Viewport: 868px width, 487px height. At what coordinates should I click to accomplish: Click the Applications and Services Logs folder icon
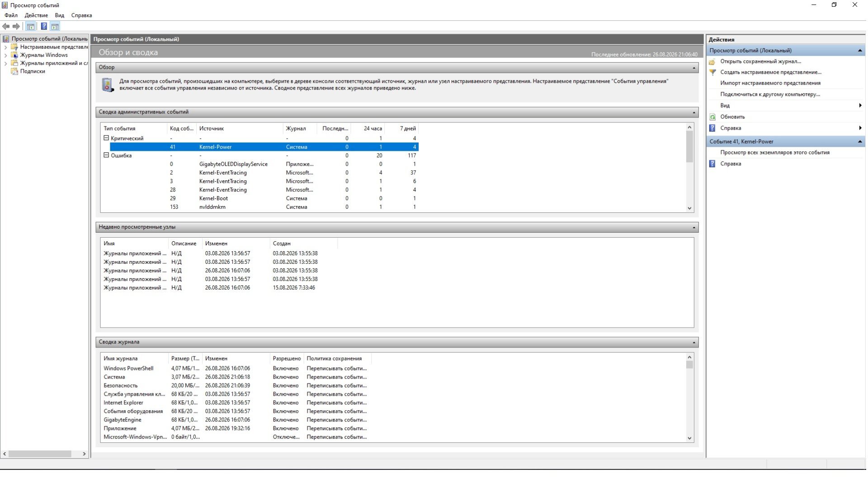14,63
